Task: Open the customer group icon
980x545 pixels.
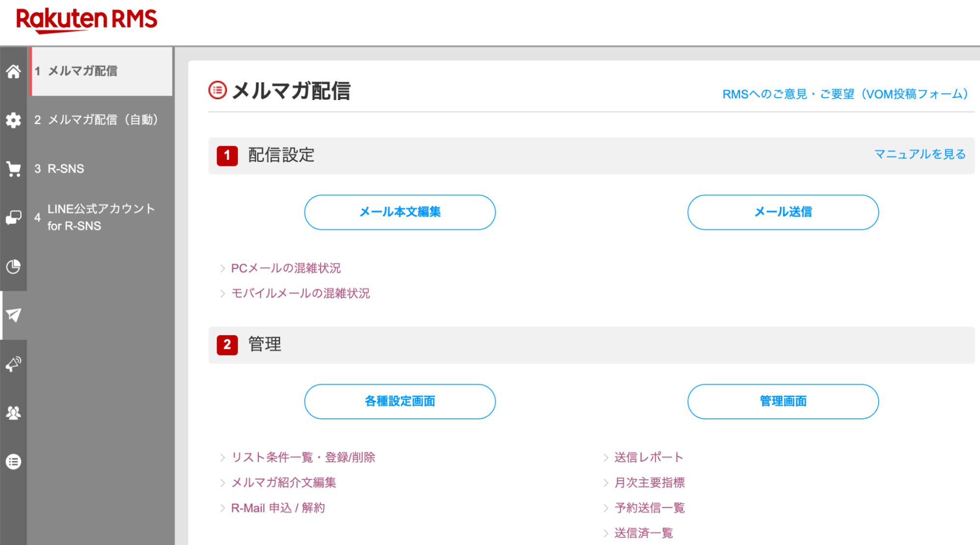Action: [13, 413]
